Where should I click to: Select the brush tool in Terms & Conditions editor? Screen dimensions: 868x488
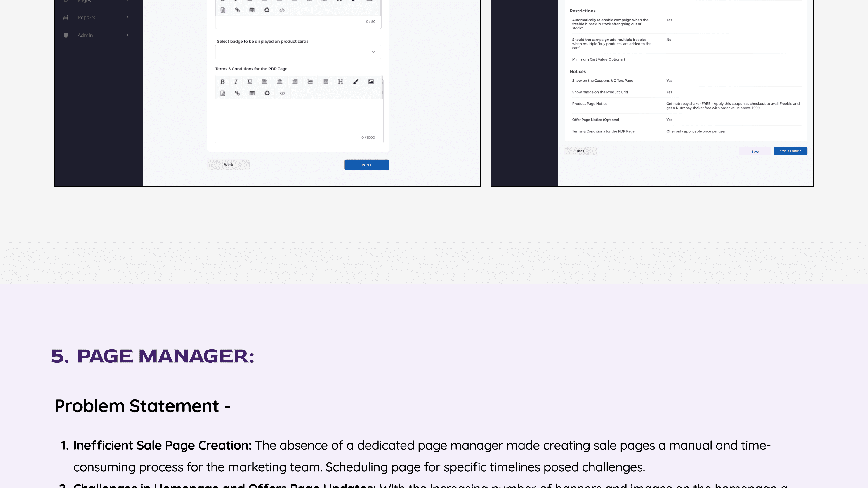[x=356, y=82]
